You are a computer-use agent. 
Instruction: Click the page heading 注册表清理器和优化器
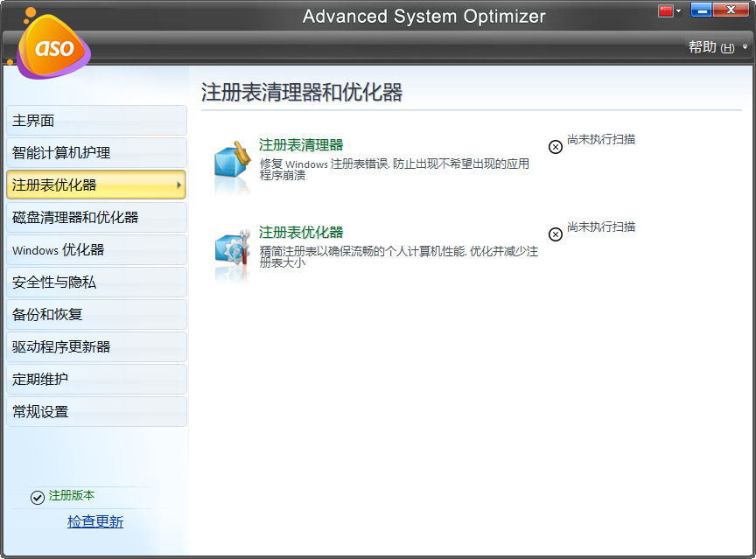pyautogui.click(x=302, y=92)
